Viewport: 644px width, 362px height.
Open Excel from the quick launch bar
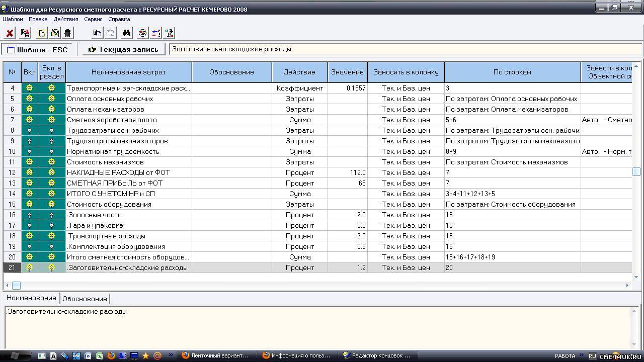(x=99, y=355)
